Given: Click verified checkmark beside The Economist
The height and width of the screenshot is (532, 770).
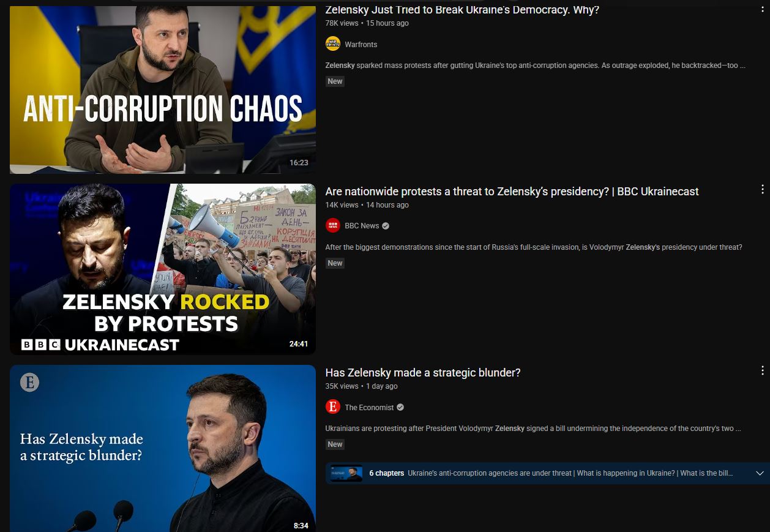Looking at the screenshot, I should pos(400,407).
